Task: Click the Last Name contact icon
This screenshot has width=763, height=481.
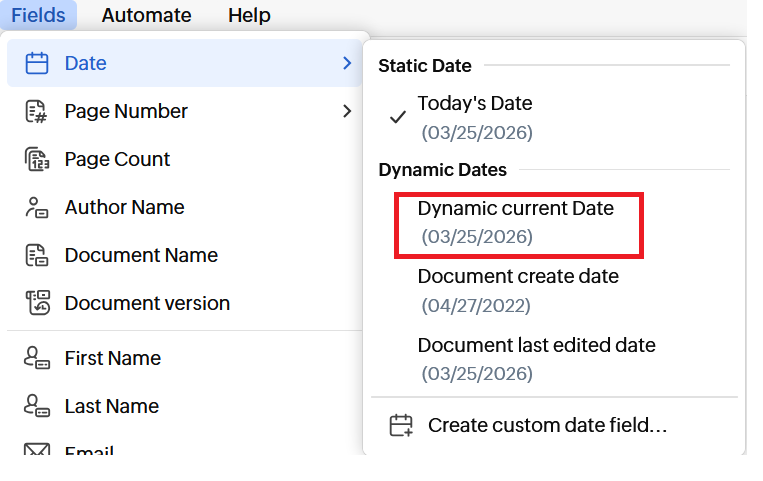Action: [36, 406]
